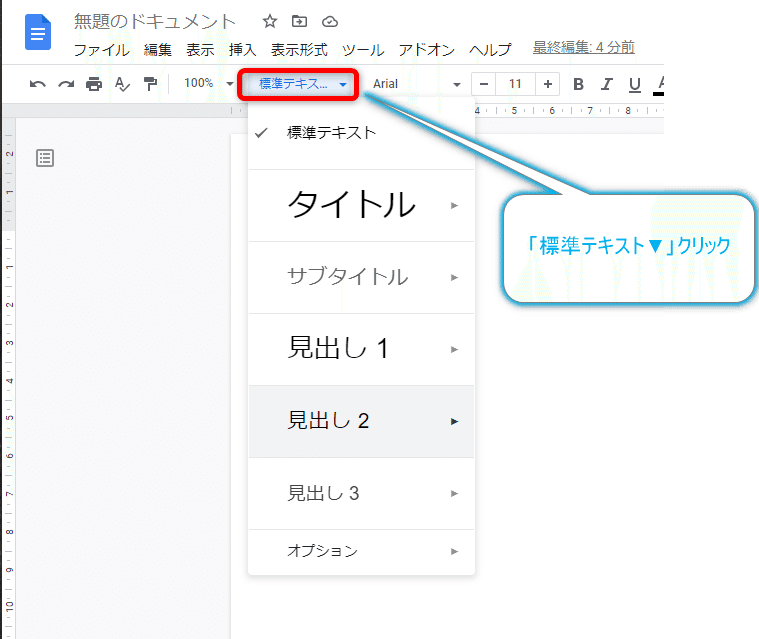
Task: Toggle bold formatting (B)
Action: [578, 84]
